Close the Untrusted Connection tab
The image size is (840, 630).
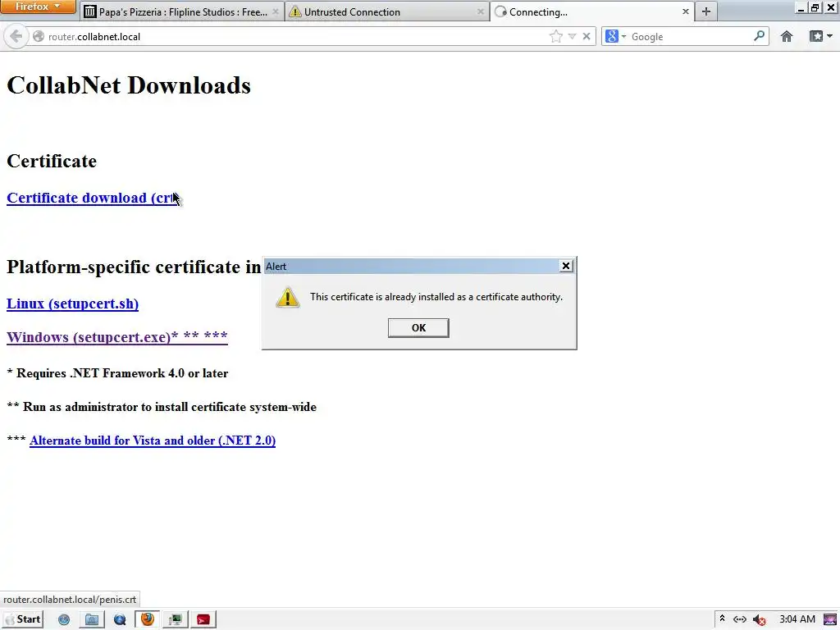480,11
